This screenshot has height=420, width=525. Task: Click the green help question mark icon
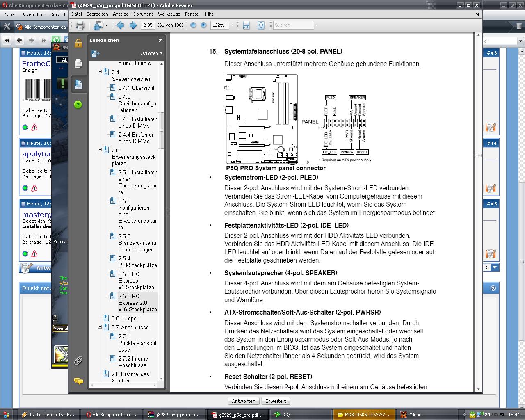click(78, 105)
